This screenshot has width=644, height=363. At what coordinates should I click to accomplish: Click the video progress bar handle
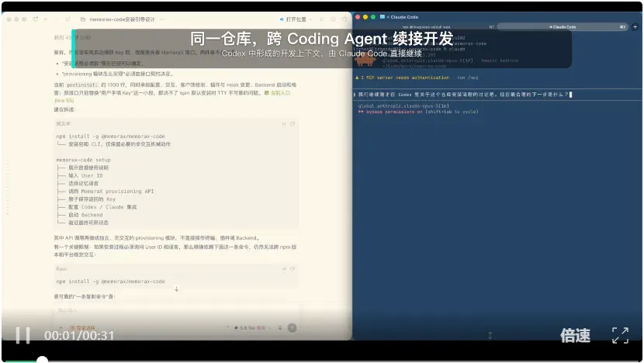pos(42,360)
